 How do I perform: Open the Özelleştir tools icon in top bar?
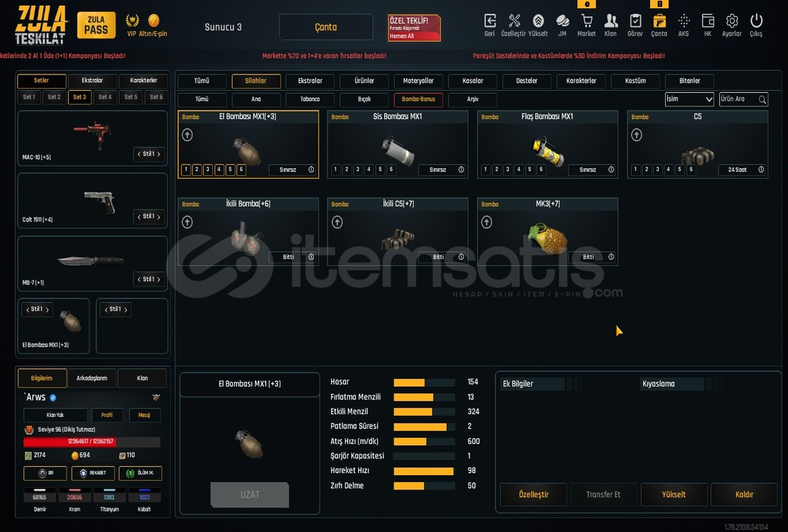click(513, 21)
